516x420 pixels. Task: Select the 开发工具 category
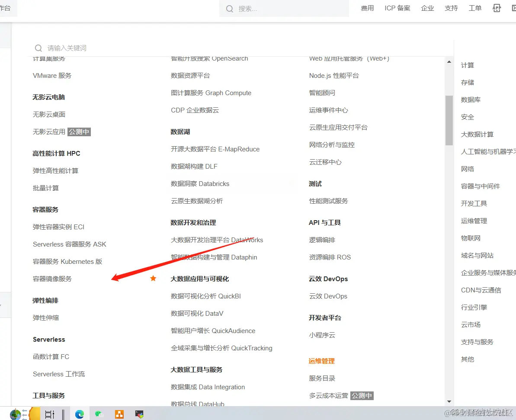(474, 203)
